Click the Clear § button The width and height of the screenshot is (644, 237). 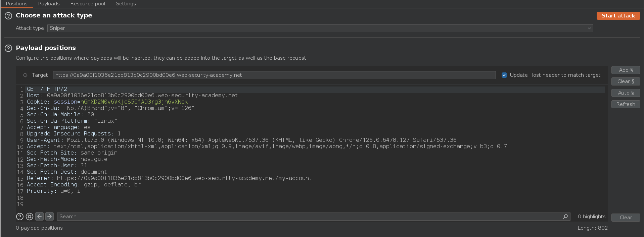pos(626,81)
